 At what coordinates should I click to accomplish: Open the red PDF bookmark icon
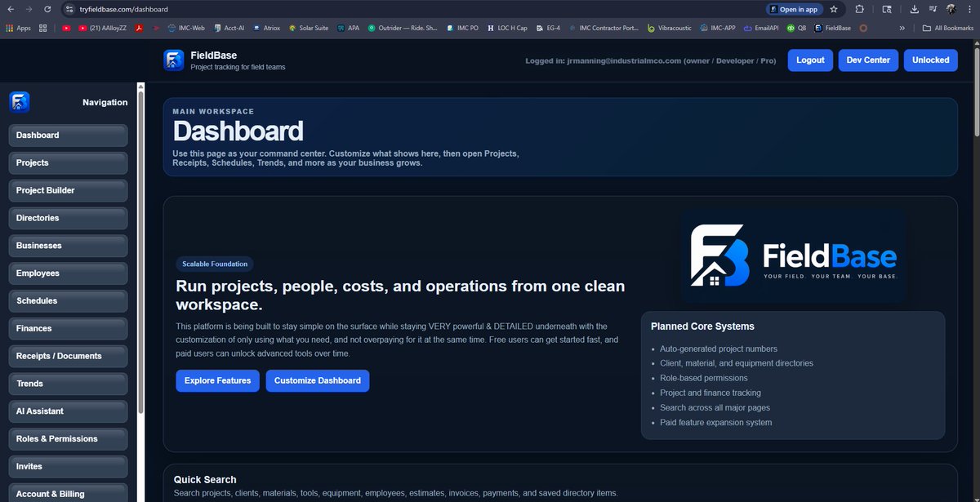click(140, 28)
